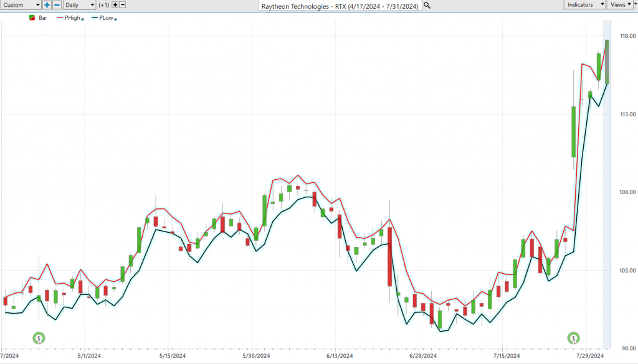Select the highlighted latest candlestick bar
The width and height of the screenshot is (638, 364).
tap(607, 62)
